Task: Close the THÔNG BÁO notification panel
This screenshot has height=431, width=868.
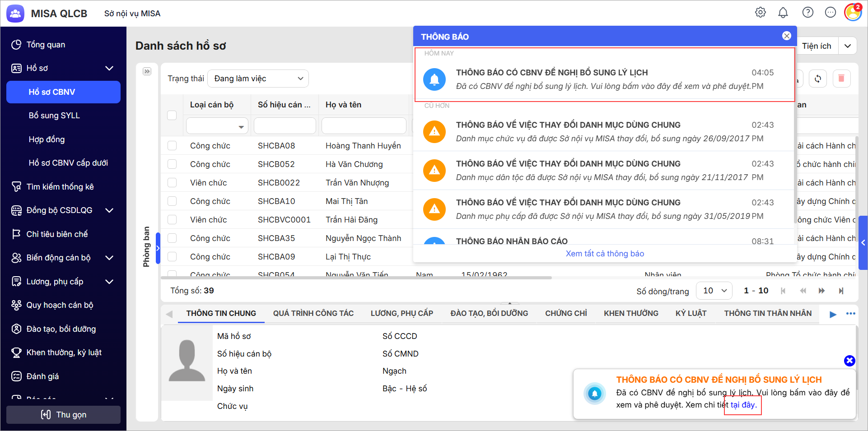Action: (787, 36)
